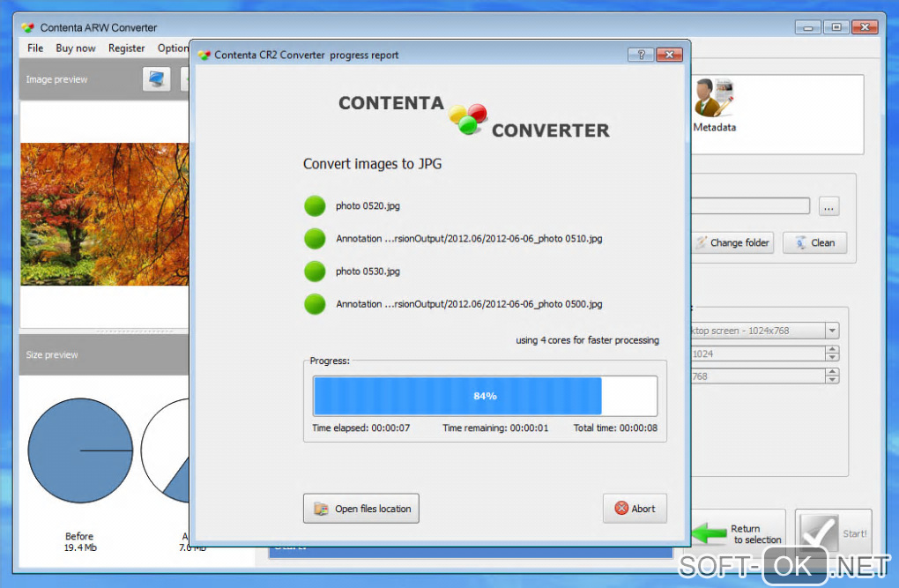
Task: Click the Total time 00:00:08 label
Action: pos(615,428)
